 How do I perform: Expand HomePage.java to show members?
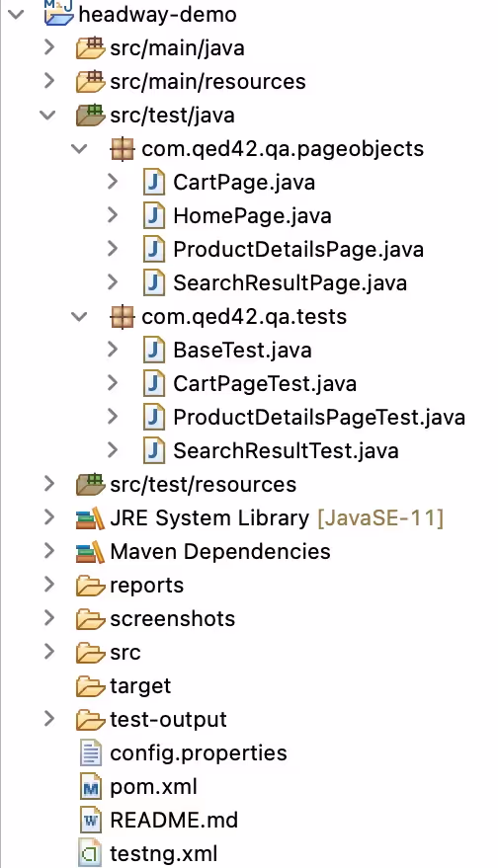[x=113, y=215]
